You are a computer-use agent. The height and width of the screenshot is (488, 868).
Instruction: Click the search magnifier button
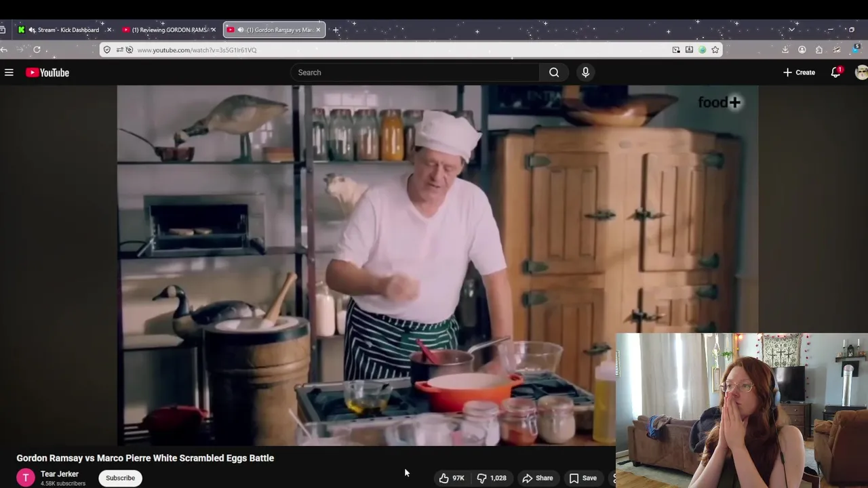(x=554, y=73)
